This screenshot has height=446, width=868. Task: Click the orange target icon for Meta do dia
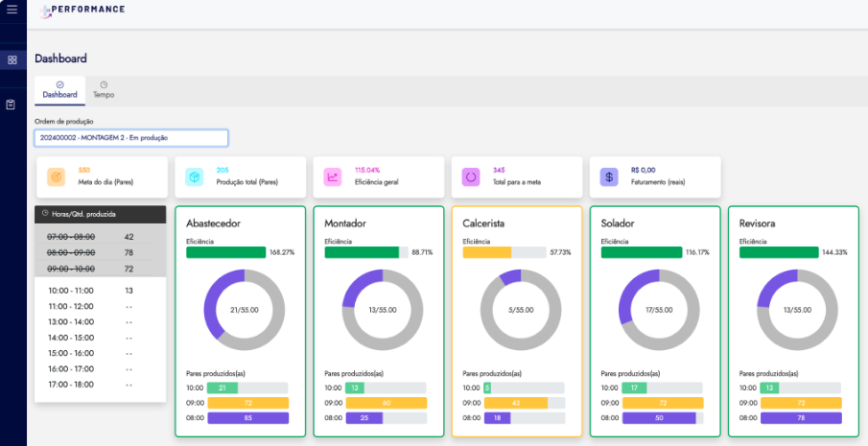[57, 177]
